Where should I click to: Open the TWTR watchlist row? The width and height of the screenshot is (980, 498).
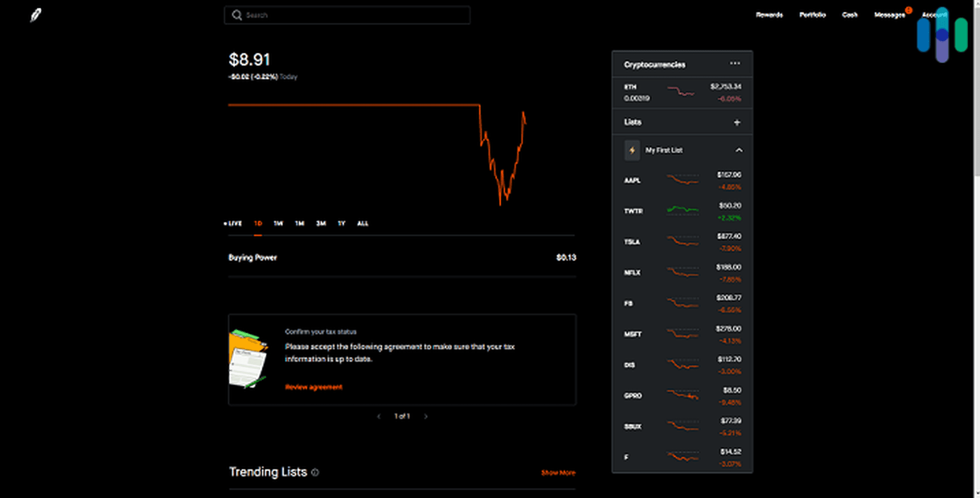tap(682, 212)
